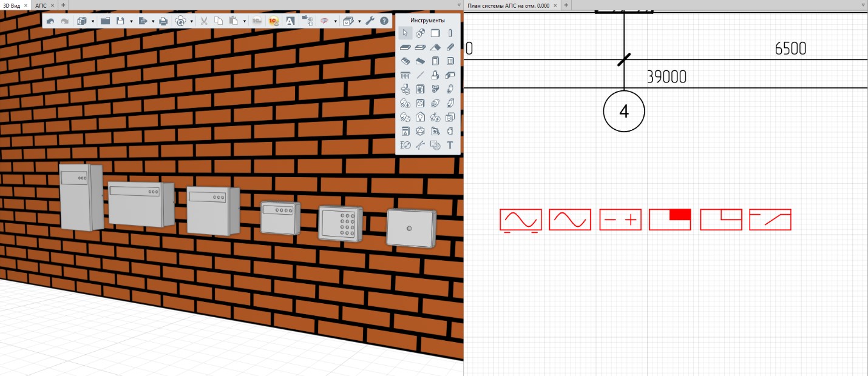The height and width of the screenshot is (376, 868).
Task: Choose the Column tool in Инструменты
Action: coord(450,33)
